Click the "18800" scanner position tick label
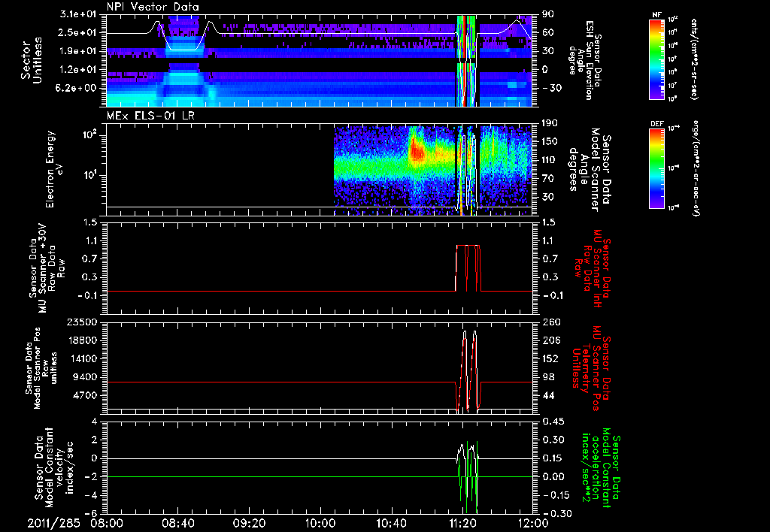This screenshot has height=532, width=770. (84, 340)
